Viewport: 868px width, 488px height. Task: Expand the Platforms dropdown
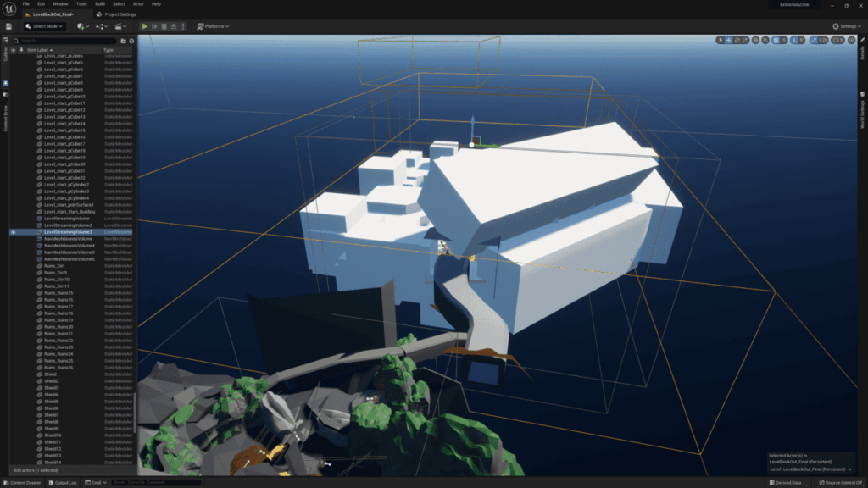click(x=213, y=26)
